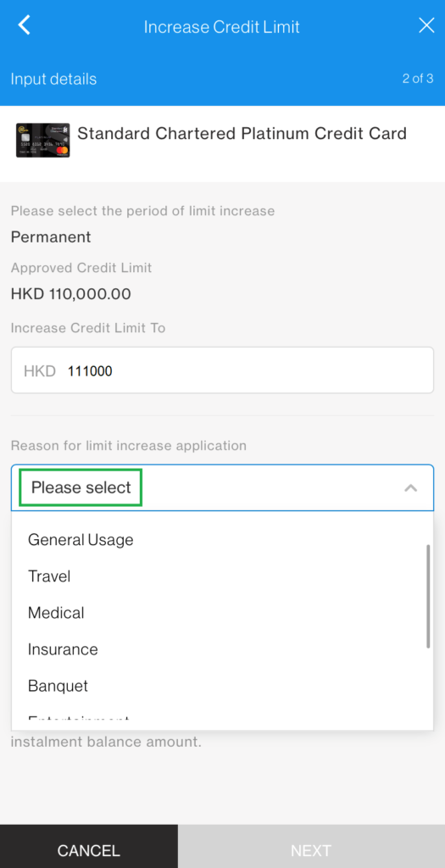Choose Travel from the reason list
The image size is (445, 868).
tap(49, 576)
